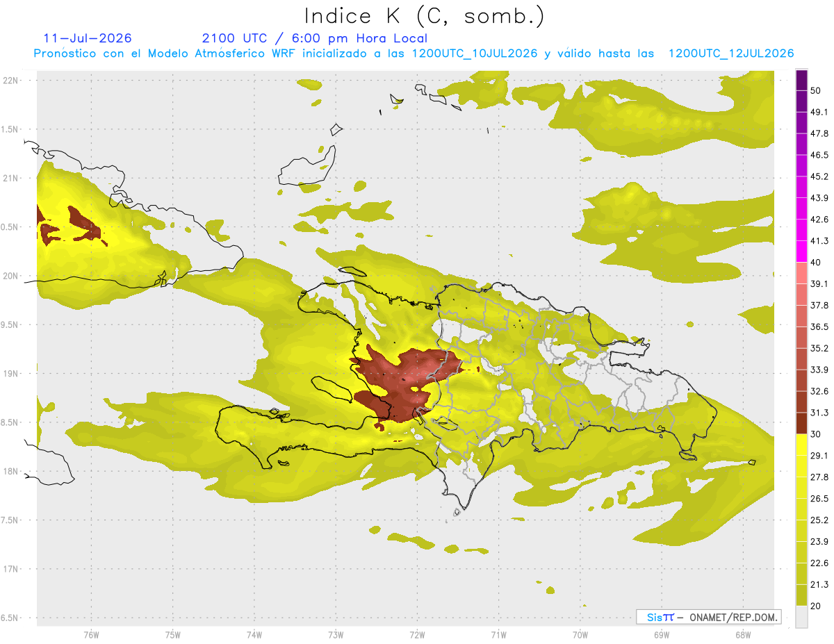The image size is (834, 644).
Task: Click the '75W' longitude label
Action: [x=172, y=634]
